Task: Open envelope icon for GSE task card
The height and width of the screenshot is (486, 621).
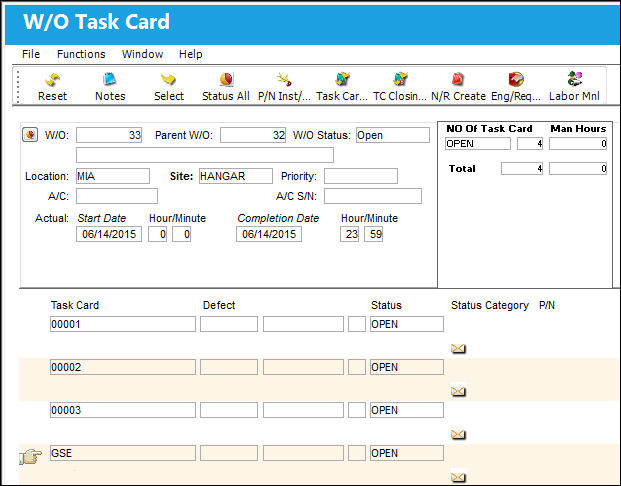Action: pyautogui.click(x=458, y=477)
